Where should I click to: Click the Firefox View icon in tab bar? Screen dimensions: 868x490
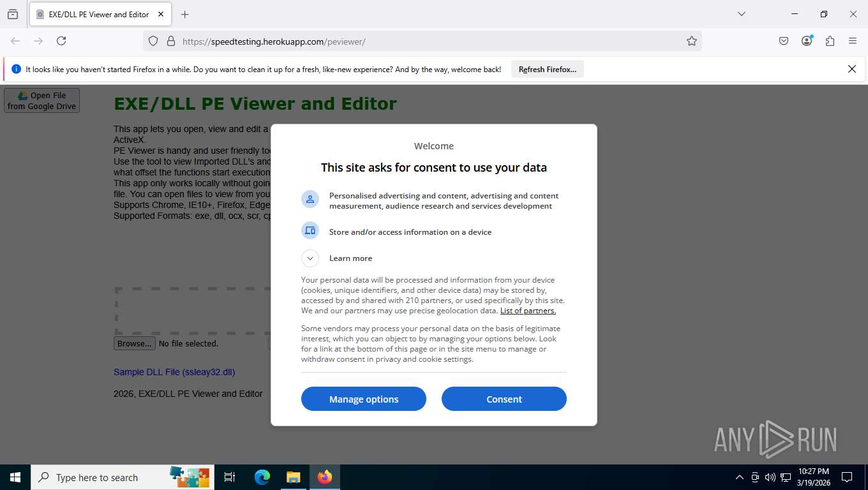coord(13,14)
